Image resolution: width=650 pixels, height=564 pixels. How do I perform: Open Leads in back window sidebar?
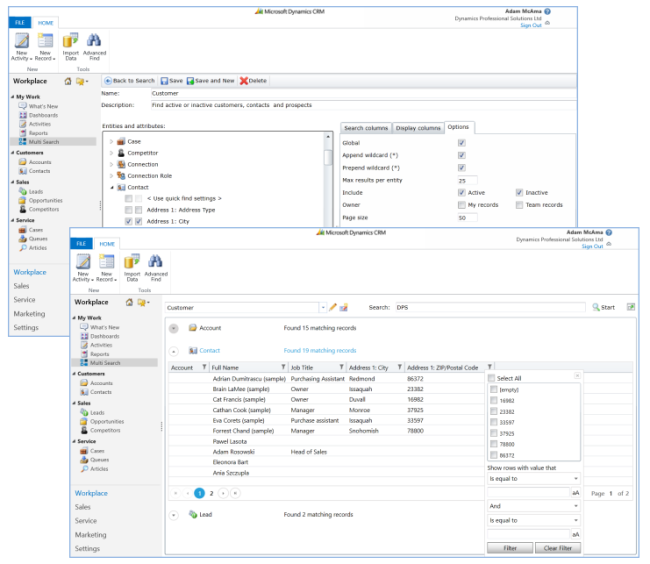(36, 191)
